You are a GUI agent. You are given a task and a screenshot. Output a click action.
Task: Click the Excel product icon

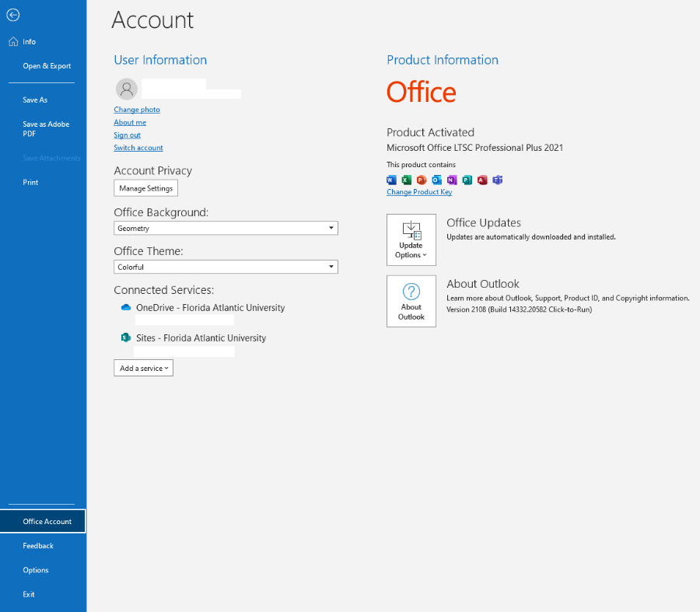[406, 180]
